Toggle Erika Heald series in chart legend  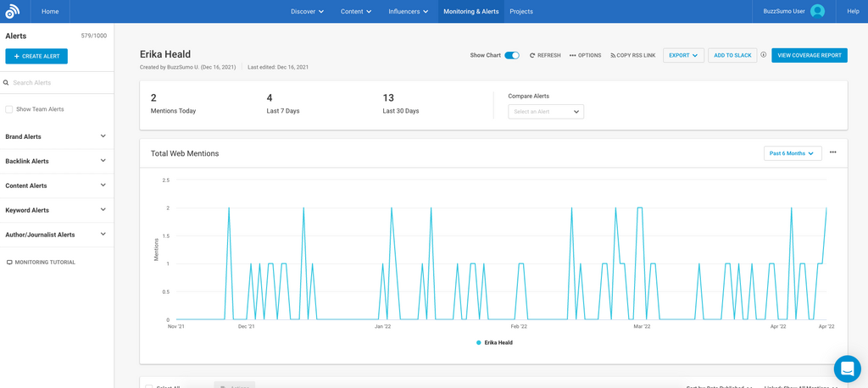click(x=494, y=342)
